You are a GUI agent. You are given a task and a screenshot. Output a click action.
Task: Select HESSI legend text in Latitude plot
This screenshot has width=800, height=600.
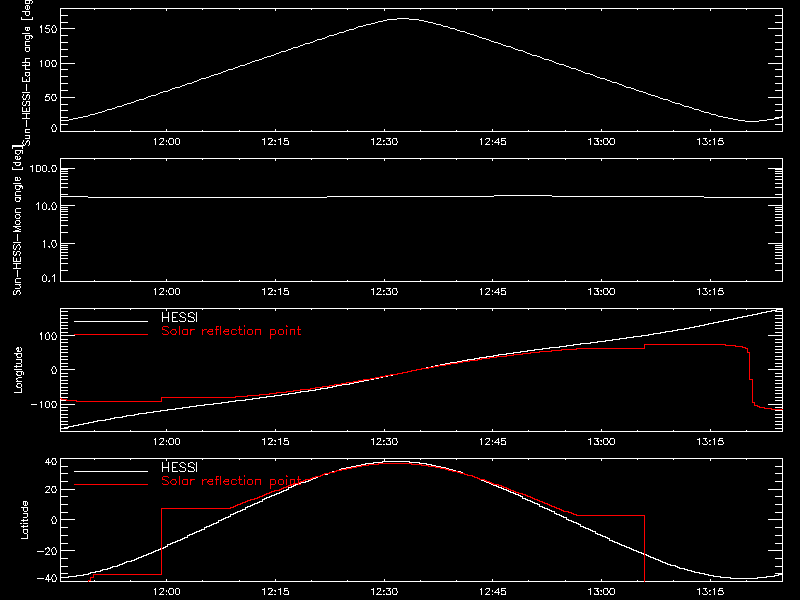(179, 467)
